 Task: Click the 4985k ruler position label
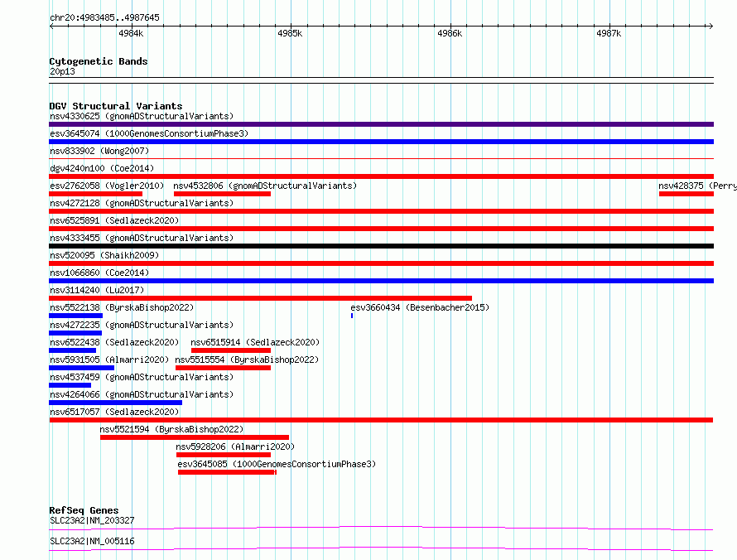(290, 33)
